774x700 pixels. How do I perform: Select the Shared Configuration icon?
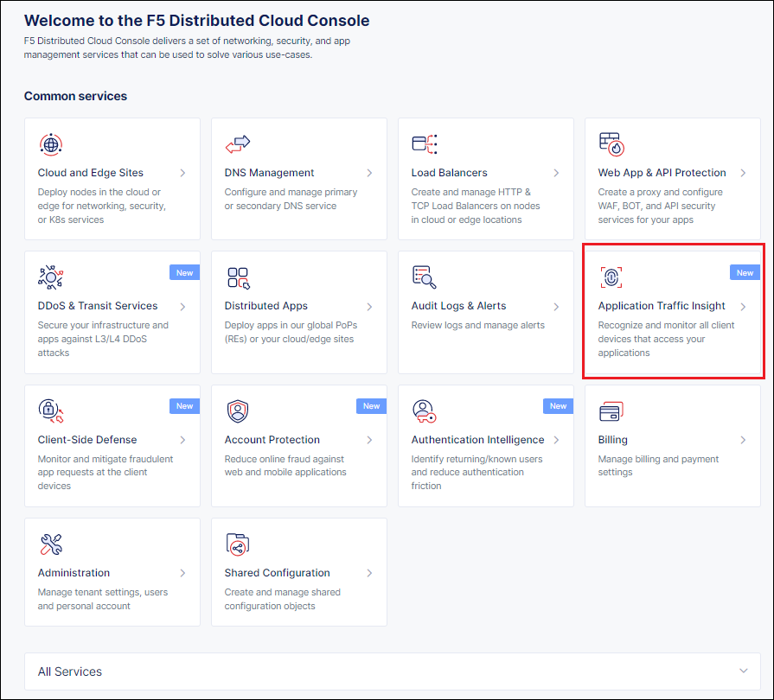pyautogui.click(x=237, y=544)
